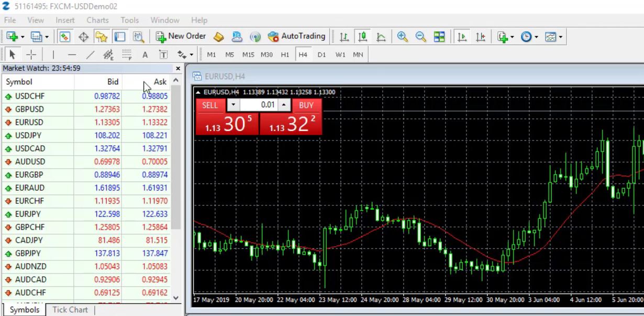Toggle the AutoTrading button
The height and width of the screenshot is (316, 644).
tap(296, 37)
